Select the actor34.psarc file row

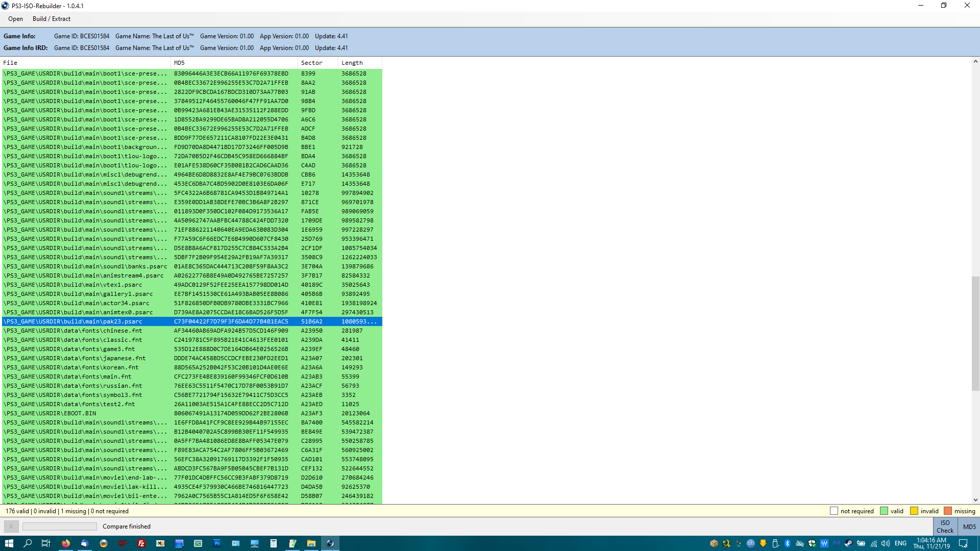coord(192,303)
